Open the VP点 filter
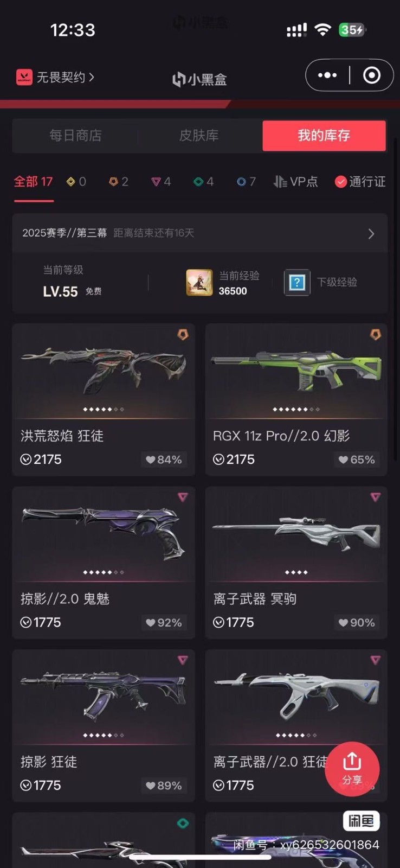This screenshot has height=868, width=400. point(295,182)
